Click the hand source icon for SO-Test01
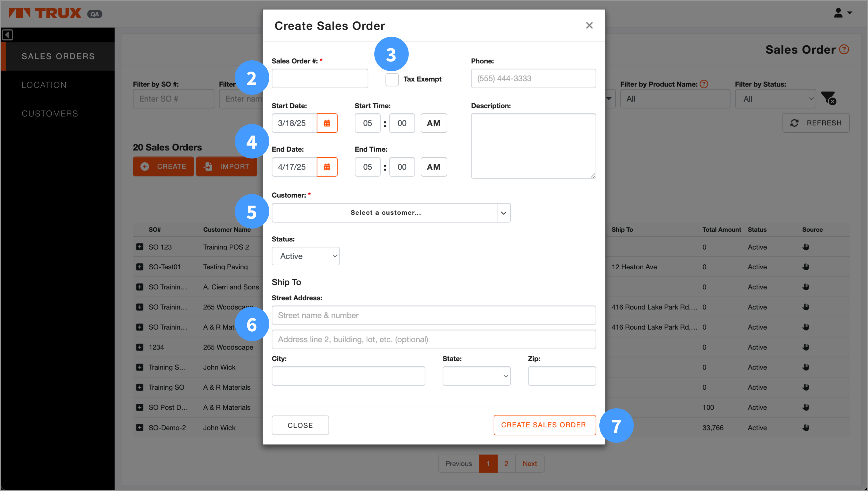This screenshot has height=491, width=868. (x=805, y=267)
